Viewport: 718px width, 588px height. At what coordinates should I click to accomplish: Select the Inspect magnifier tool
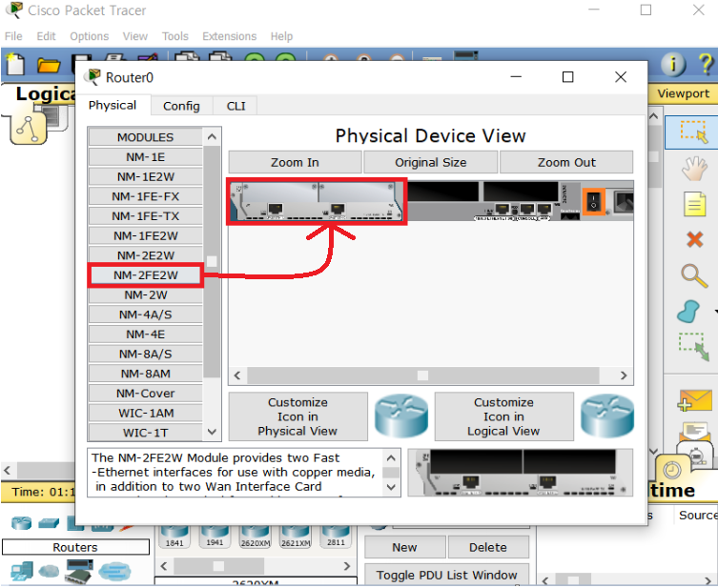point(694,275)
